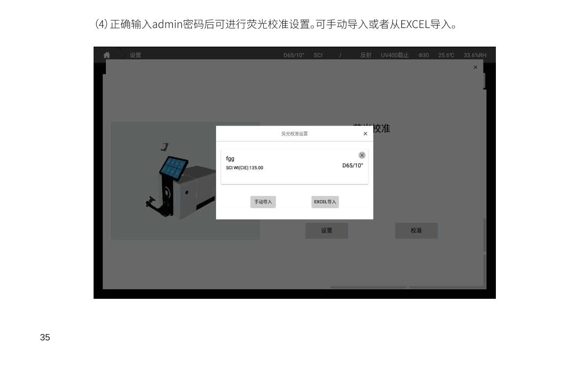Screen dimensions: 588x367
Task: Click the SCI WI(CIE):135.00 value text
Action: [x=245, y=168]
